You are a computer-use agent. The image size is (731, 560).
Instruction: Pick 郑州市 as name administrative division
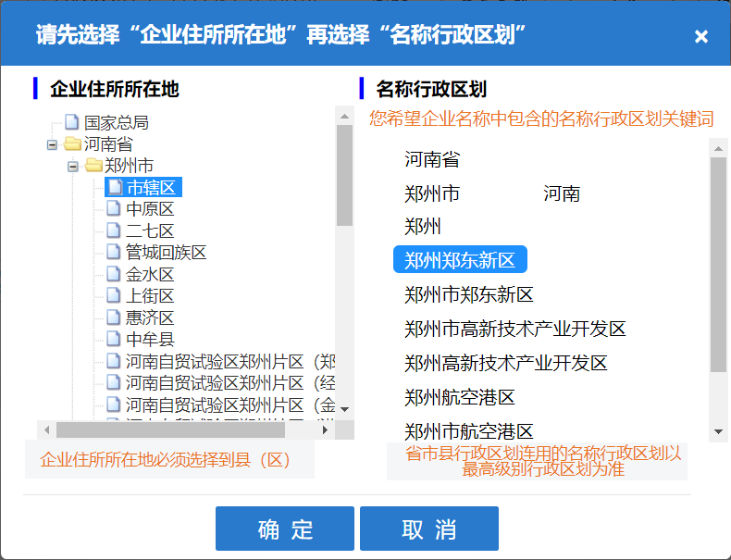pos(432,193)
